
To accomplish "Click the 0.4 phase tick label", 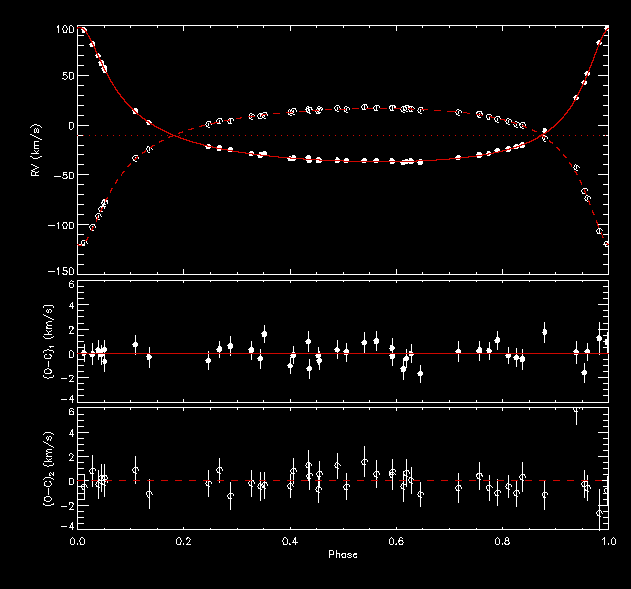I will click(x=290, y=540).
